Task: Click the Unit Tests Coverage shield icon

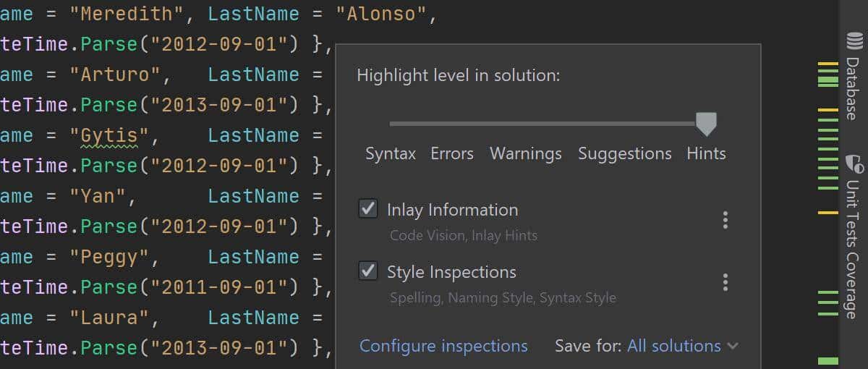Action: (x=854, y=163)
